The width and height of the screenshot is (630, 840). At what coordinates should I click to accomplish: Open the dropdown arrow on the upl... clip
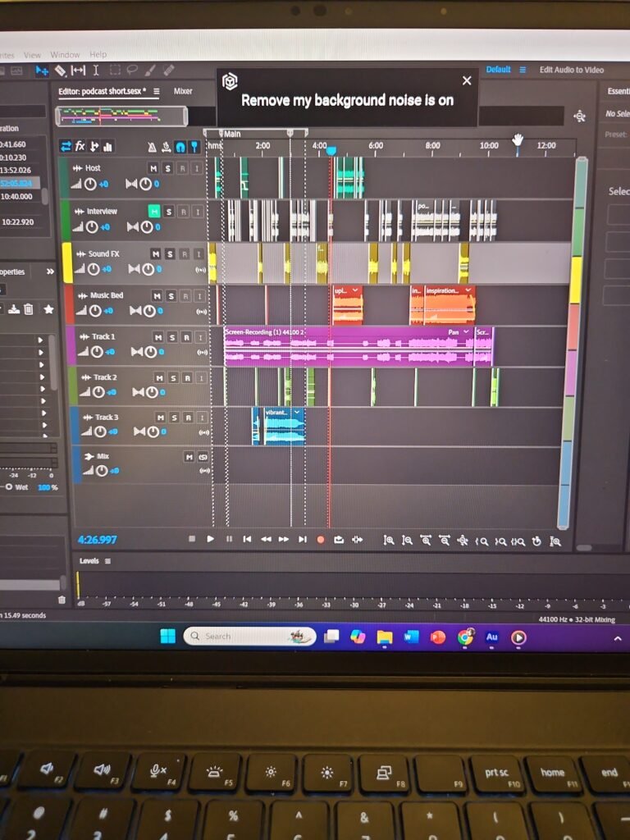click(355, 290)
